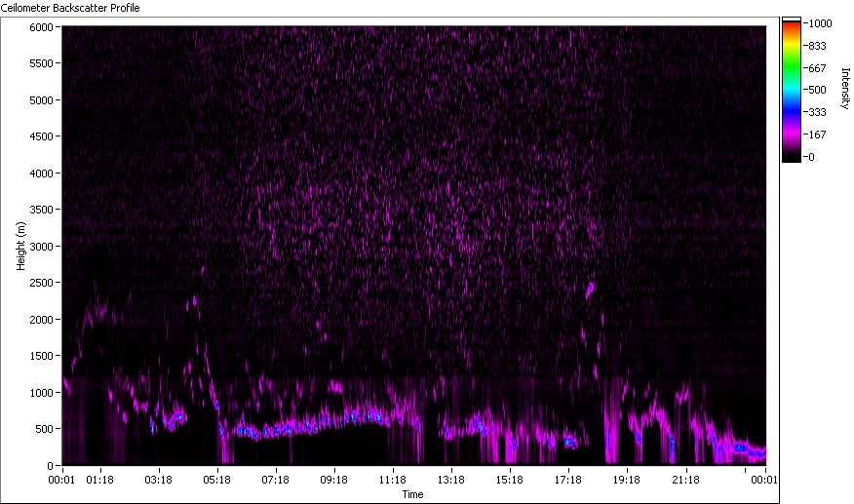Click the 05:18 time tick label
This screenshot has width=854, height=504.
(x=216, y=480)
